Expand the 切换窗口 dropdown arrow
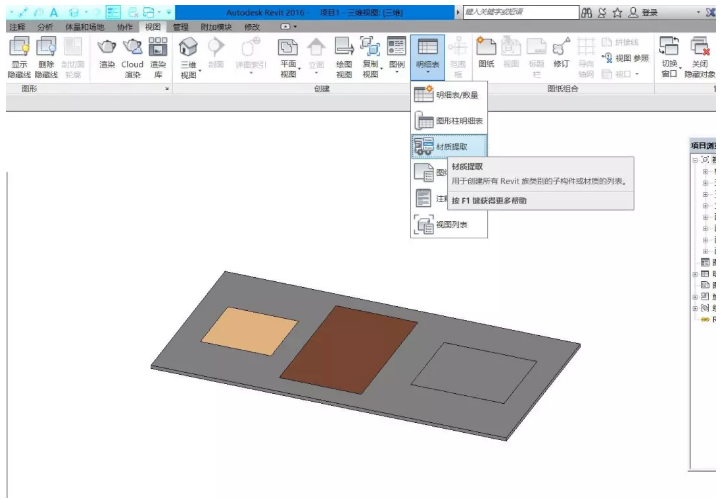This screenshot has width=721, height=500. pos(681,69)
